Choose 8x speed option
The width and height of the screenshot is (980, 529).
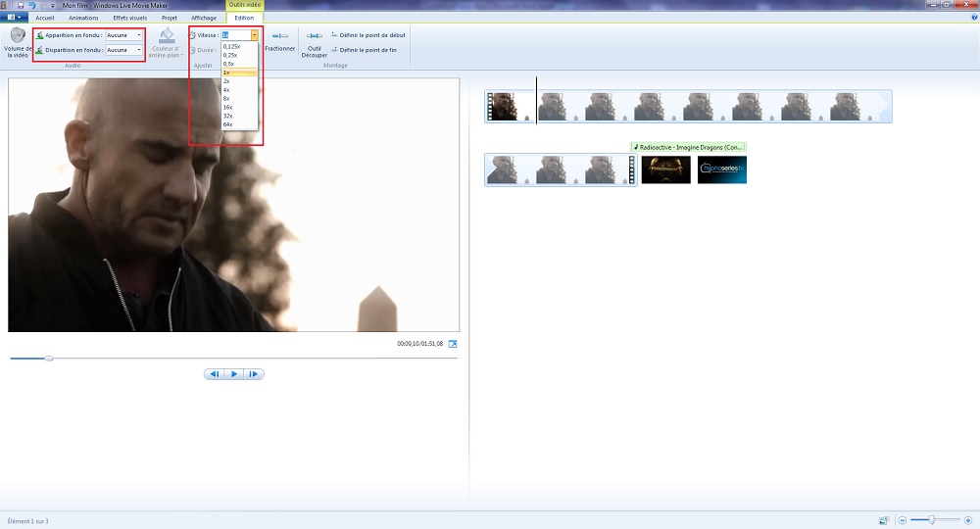[x=239, y=99]
